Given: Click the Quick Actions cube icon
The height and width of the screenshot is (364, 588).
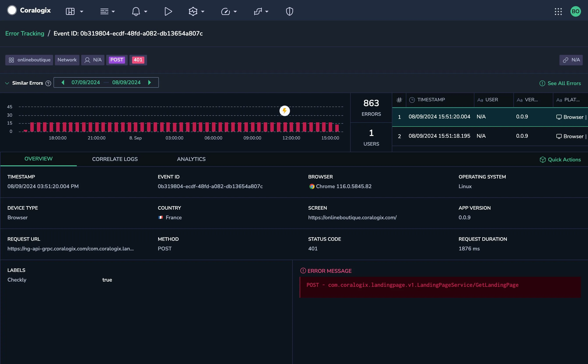Looking at the screenshot, I should click(x=542, y=160).
